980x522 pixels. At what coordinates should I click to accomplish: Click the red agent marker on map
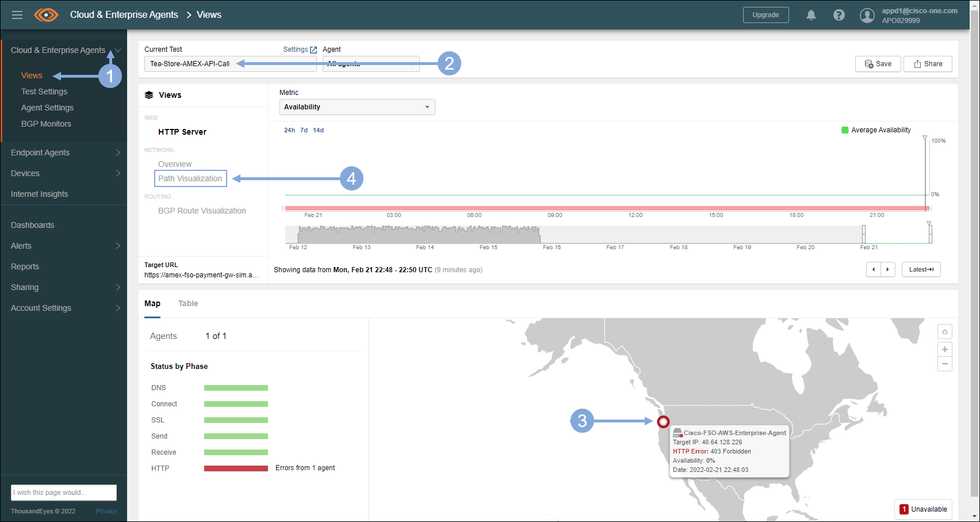[663, 422]
